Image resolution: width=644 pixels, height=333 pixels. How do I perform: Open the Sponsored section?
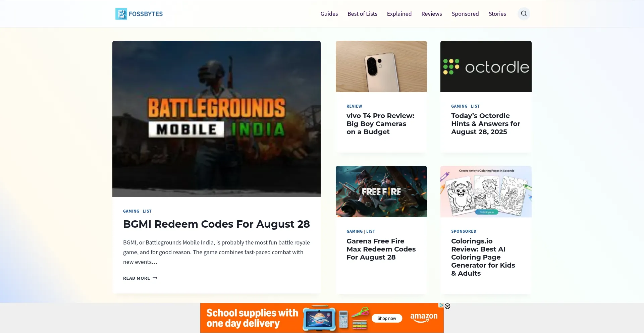pyautogui.click(x=465, y=14)
